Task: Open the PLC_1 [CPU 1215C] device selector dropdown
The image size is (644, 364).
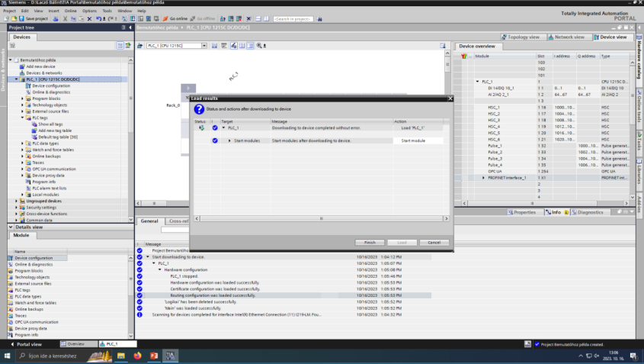Action: point(204,46)
